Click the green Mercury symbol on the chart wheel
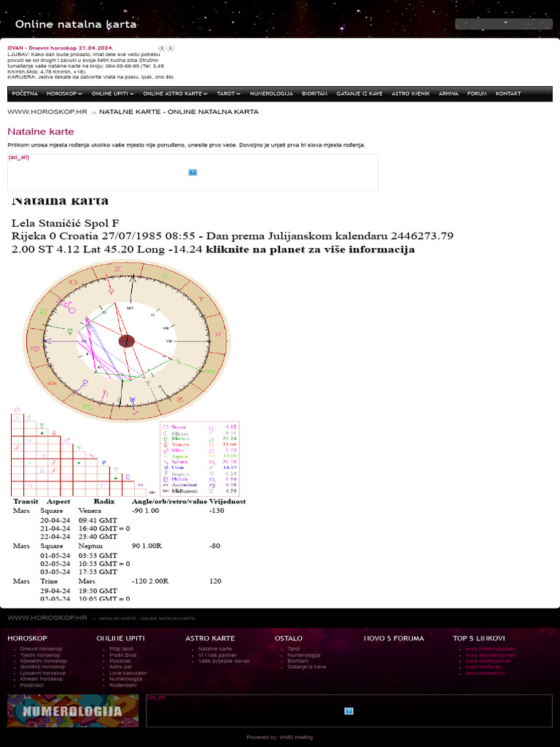 70,330
